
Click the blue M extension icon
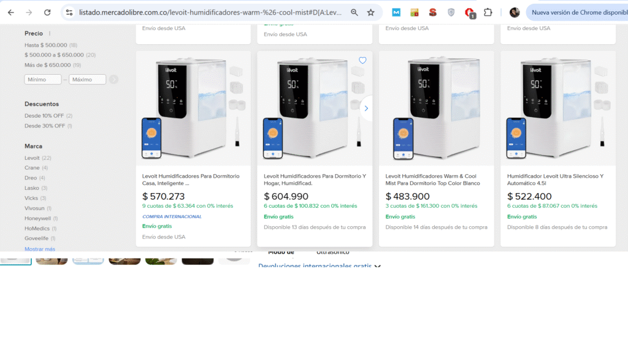[396, 12]
